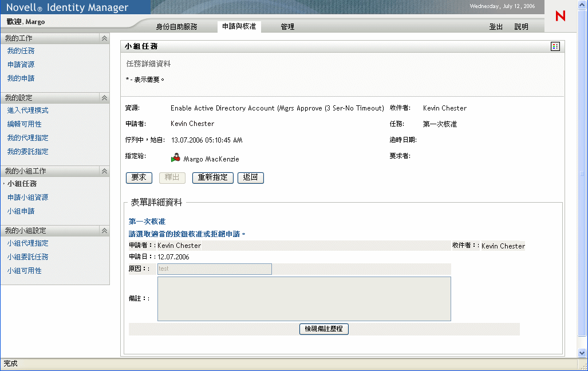Screen dimensions: 588x371
Task: Click the date Wednesday, July 12, 2006
Action: click(x=502, y=6)
